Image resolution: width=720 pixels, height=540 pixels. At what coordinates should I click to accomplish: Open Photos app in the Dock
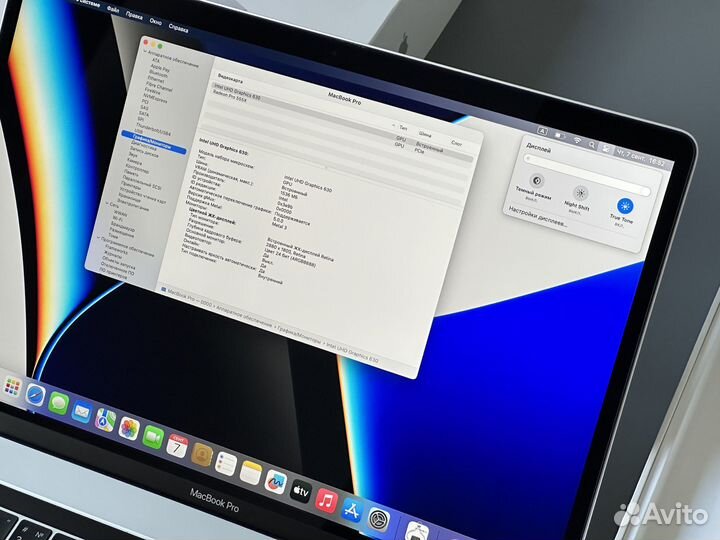point(129,428)
